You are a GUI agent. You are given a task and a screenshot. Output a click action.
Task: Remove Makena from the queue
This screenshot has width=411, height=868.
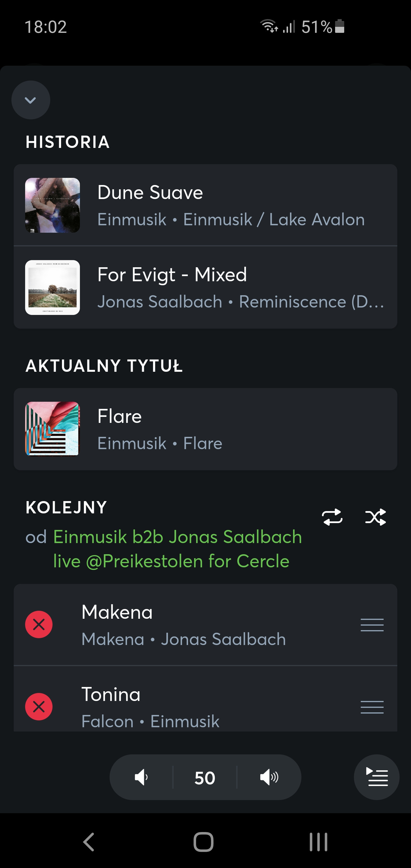click(39, 624)
